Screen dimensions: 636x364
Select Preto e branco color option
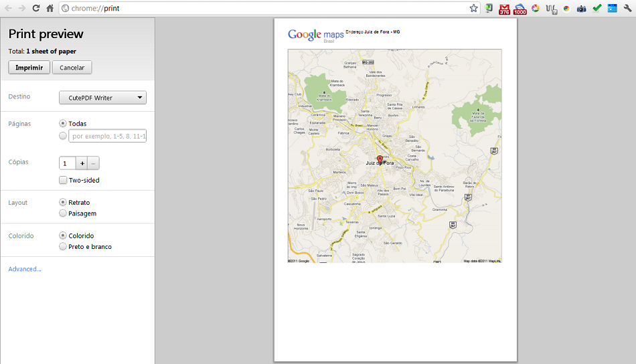pos(63,246)
